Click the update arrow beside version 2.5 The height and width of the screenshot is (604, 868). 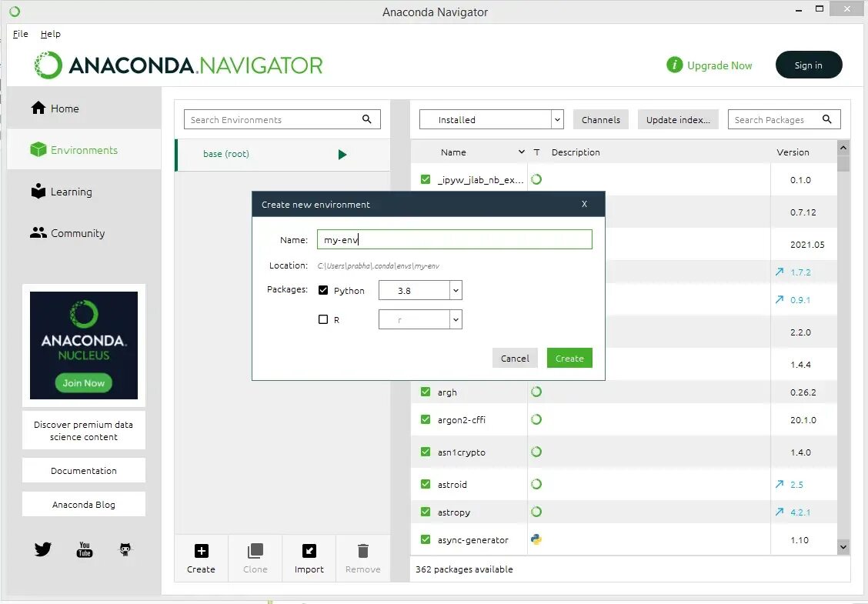click(x=780, y=485)
